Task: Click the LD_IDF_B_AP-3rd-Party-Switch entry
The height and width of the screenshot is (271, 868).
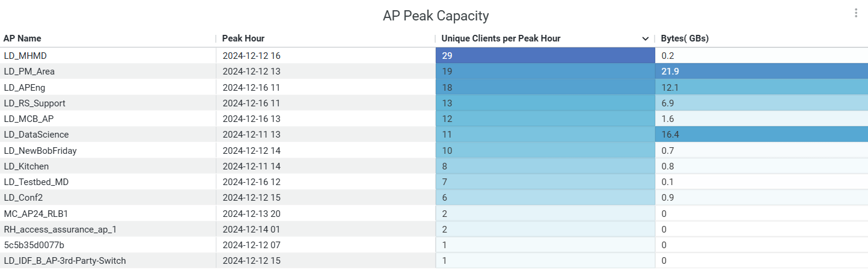Action: [65, 261]
